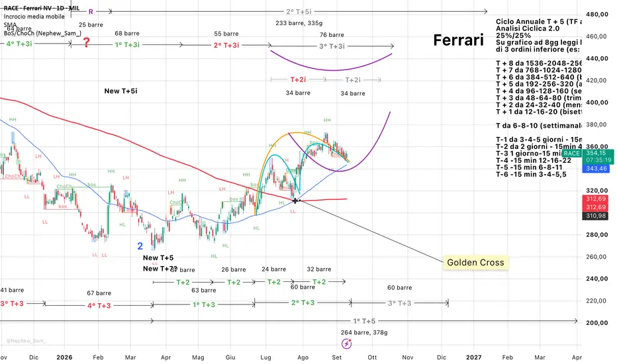Viewport: 617px width, 364px height.
Task: Click the yellow Golden Cross callout
Action: [476, 263]
